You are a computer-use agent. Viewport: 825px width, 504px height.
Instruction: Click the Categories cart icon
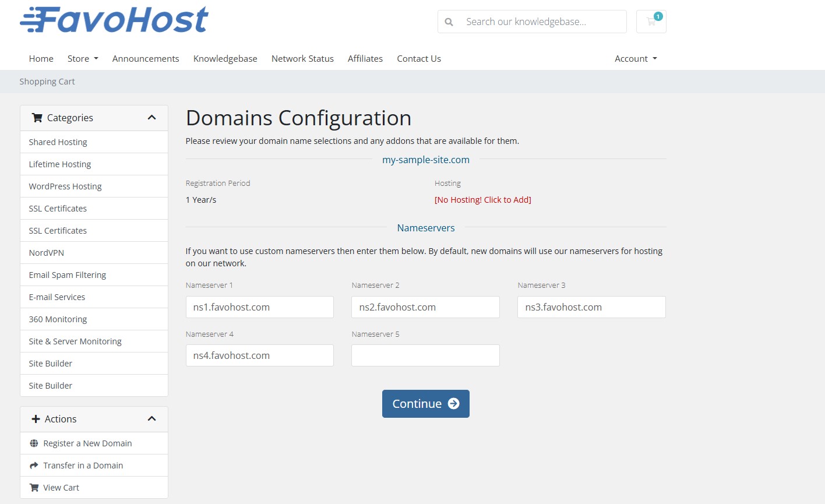coord(37,118)
